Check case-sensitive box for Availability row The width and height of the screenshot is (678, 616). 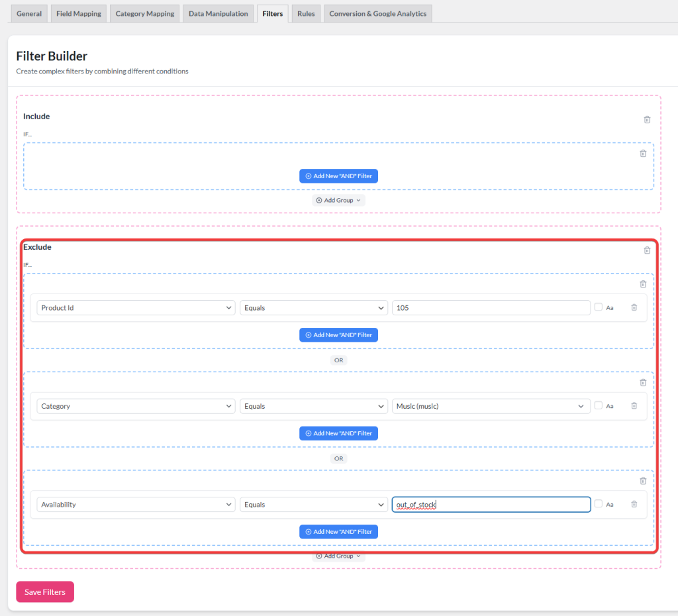599,504
